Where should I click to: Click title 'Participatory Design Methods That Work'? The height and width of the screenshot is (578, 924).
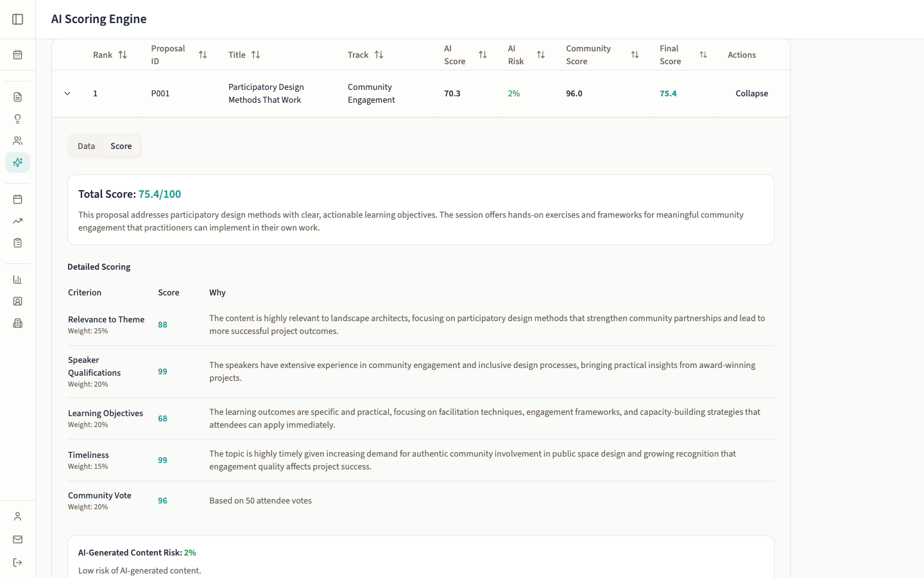[x=266, y=94]
